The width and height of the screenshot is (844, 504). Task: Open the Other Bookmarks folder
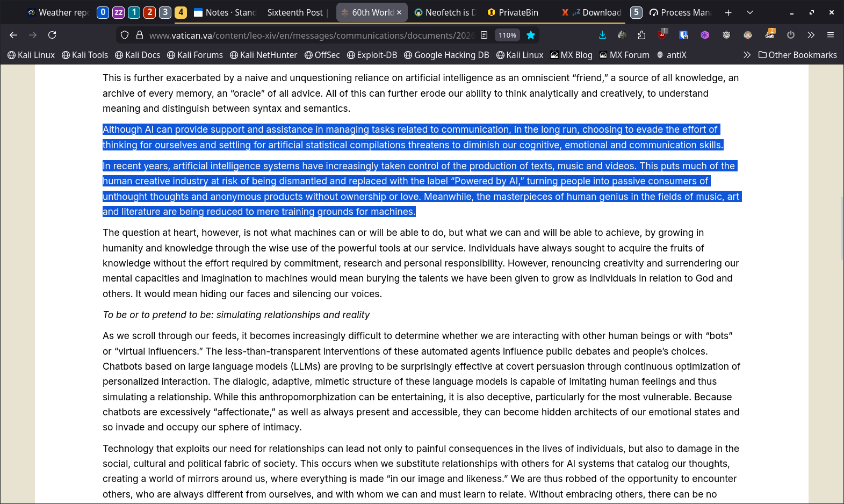tap(797, 55)
